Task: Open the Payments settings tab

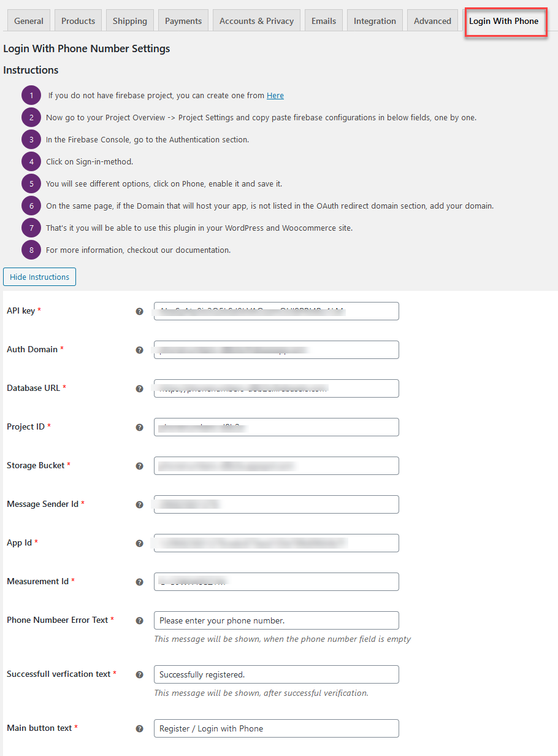Action: coord(183,20)
